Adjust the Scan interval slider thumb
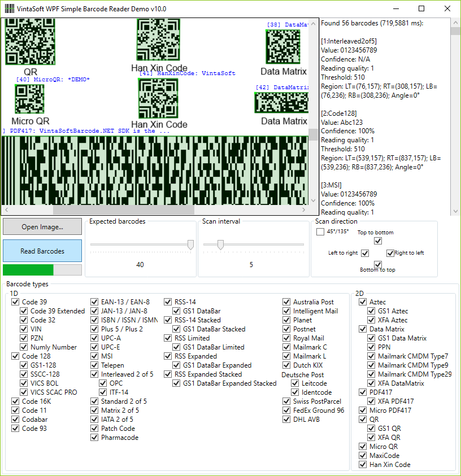 (221, 244)
